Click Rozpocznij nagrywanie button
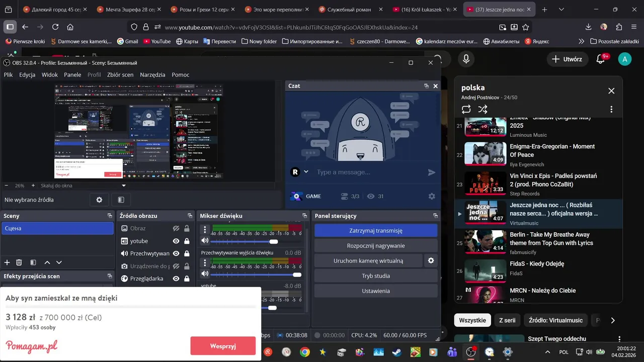Image resolution: width=644 pixels, height=362 pixels. (x=376, y=245)
